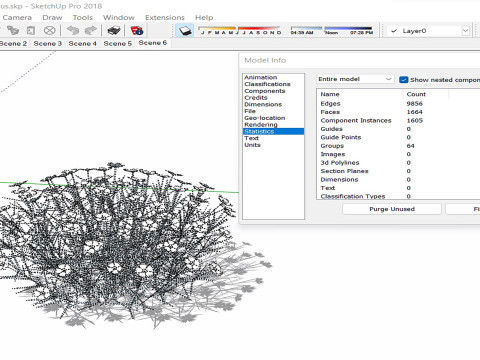Open the Tools menu
Viewport: 480px width, 360px height.
[83, 17]
